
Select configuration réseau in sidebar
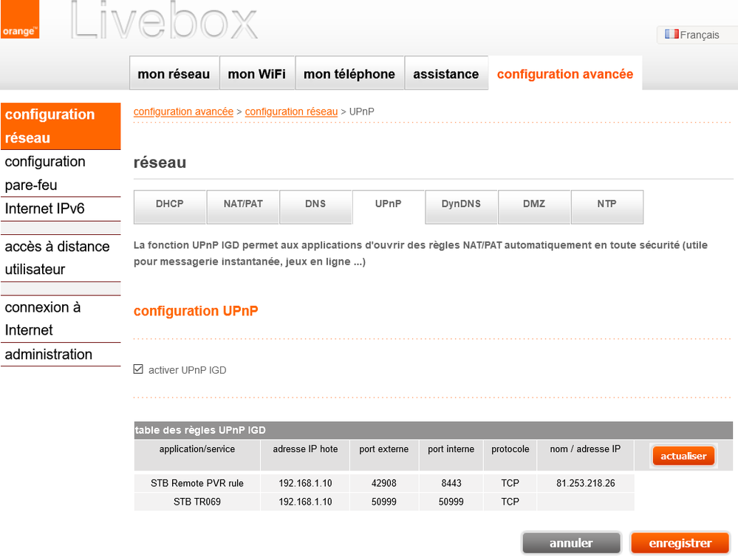61,126
